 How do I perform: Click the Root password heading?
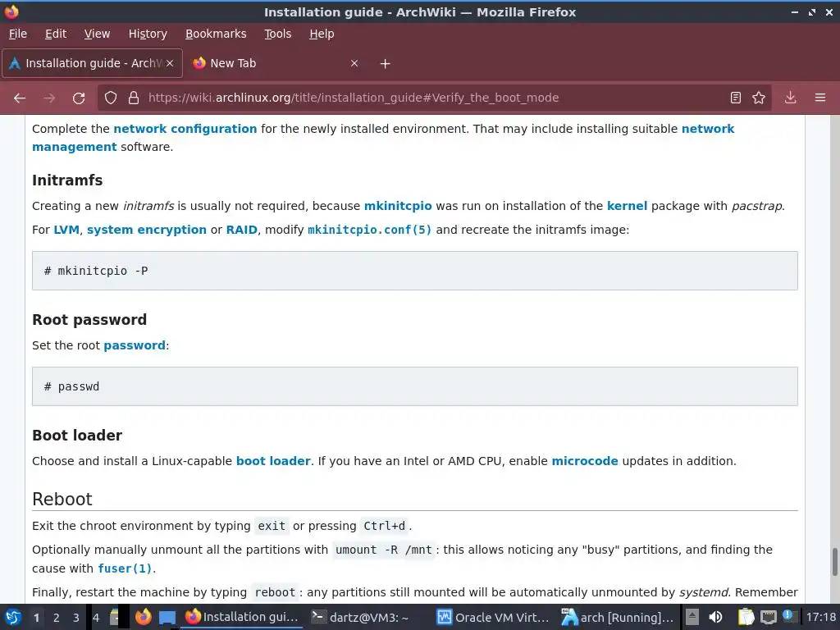pyautogui.click(x=89, y=320)
